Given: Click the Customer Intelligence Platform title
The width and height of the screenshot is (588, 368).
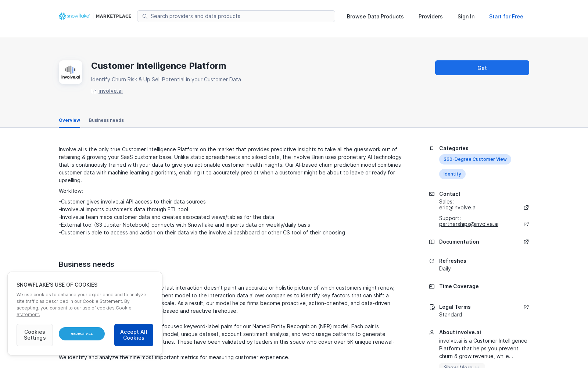Looking at the screenshot, I should click(159, 66).
